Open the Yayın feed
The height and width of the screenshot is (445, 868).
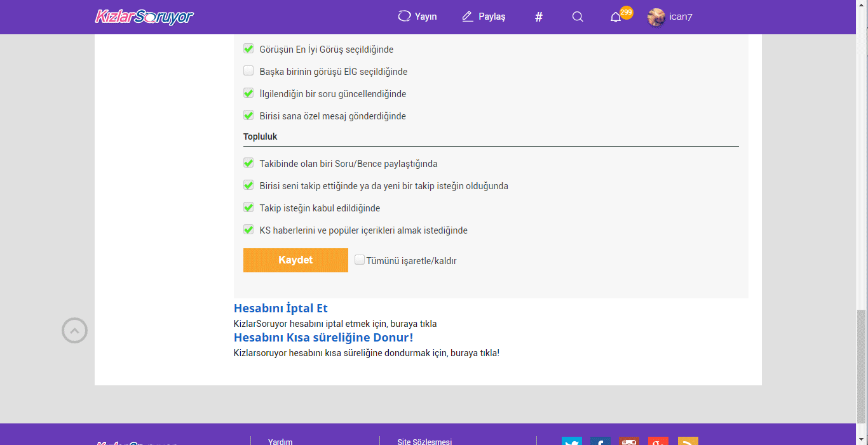pos(417,17)
